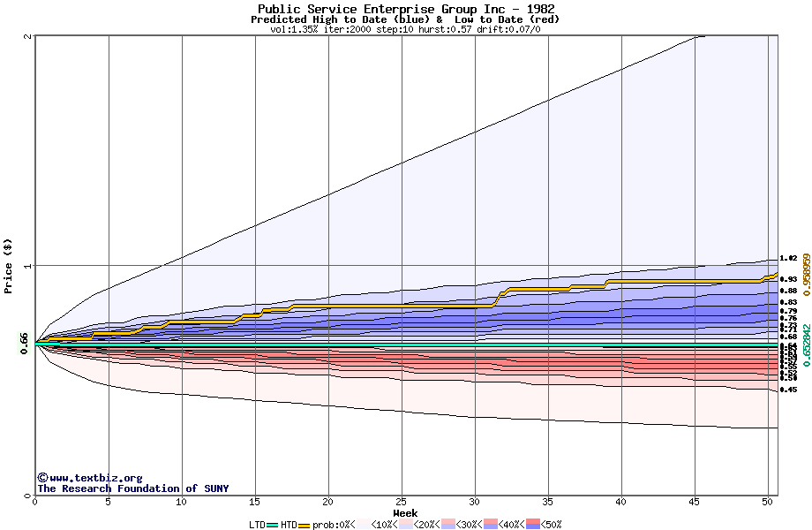Viewport: 812px width, 530px height.
Task: Click the "5" tick on the Week axis
Action: 109,502
